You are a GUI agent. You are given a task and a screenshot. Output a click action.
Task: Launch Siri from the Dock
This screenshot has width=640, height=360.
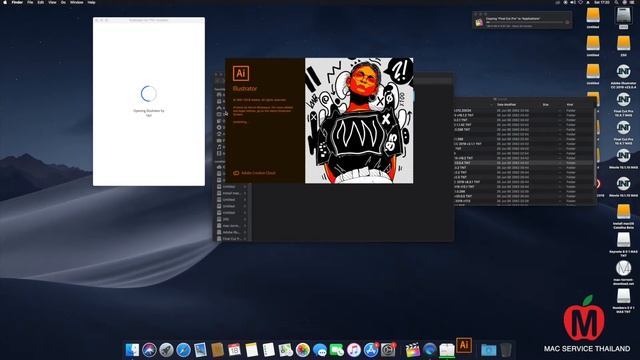click(x=149, y=350)
